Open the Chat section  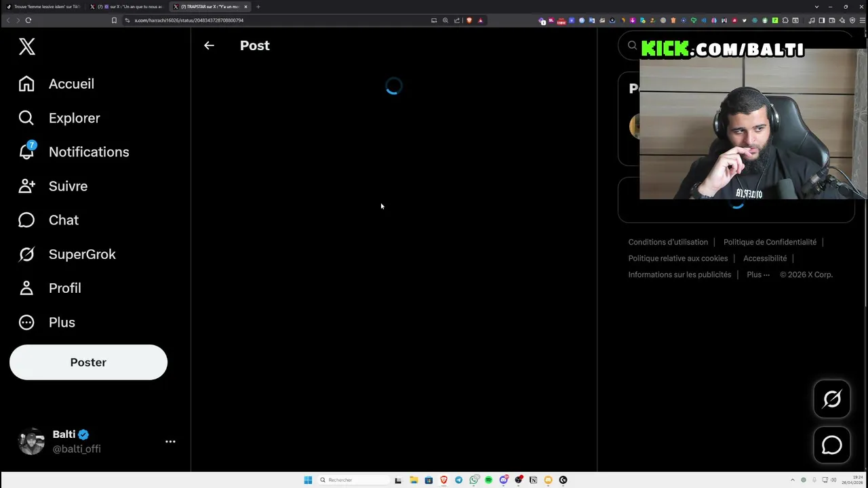48,220
